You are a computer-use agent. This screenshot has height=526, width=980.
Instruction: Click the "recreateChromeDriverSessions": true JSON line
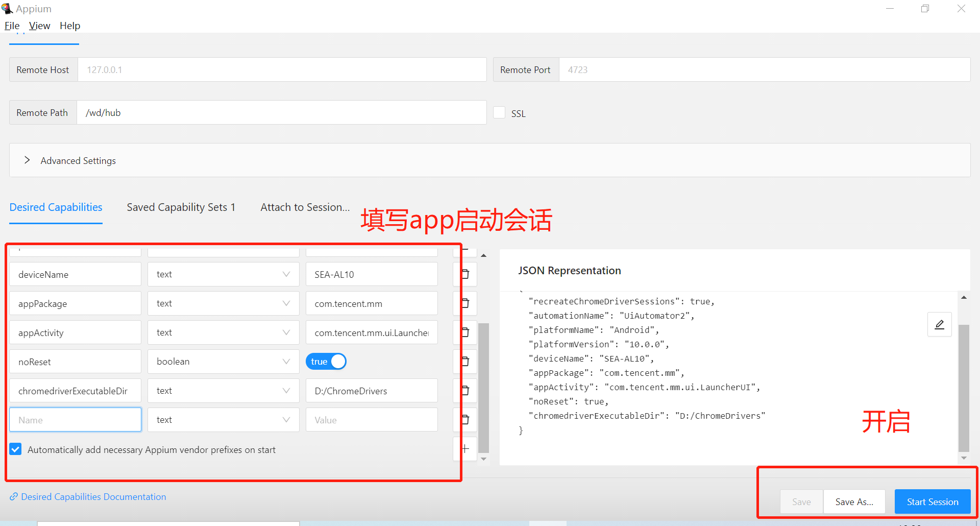622,301
